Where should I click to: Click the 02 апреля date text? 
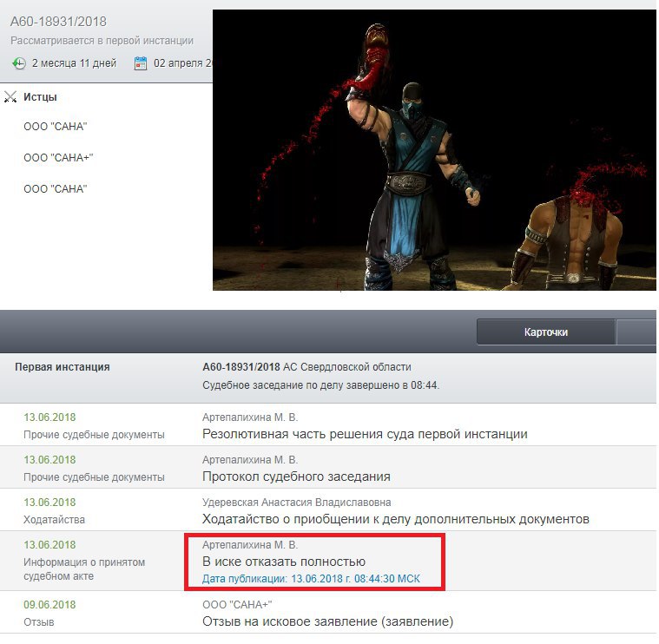[x=183, y=63]
